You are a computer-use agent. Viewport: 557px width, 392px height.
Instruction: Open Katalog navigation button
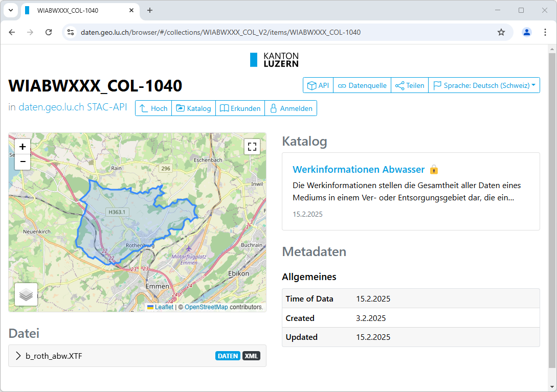(x=193, y=108)
